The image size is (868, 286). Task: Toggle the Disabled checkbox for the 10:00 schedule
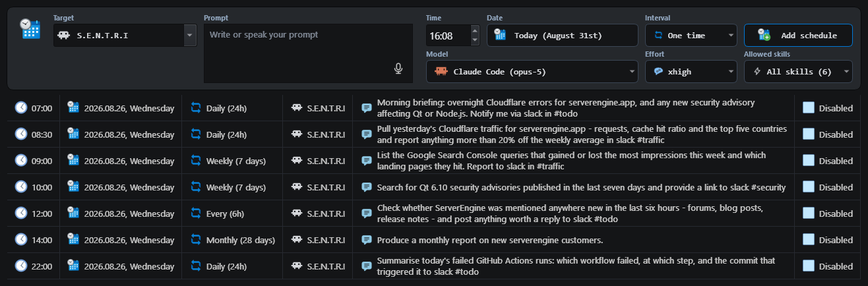(x=809, y=186)
